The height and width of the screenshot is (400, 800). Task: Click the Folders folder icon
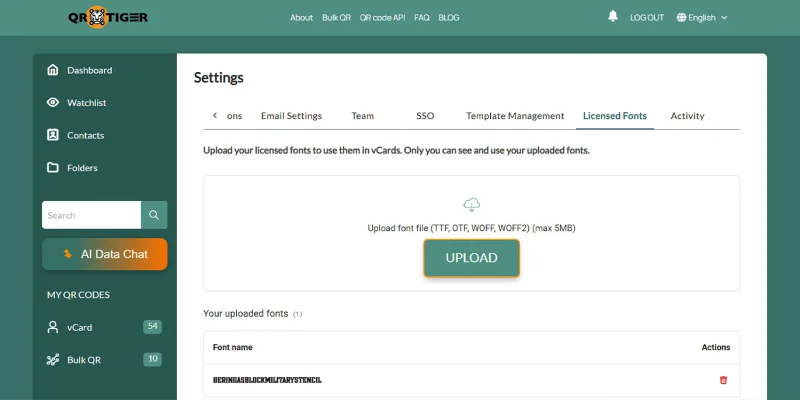[x=53, y=167]
